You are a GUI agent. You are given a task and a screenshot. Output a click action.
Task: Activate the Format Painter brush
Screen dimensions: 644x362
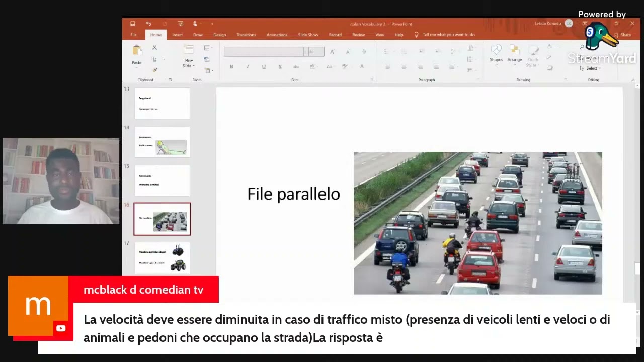(x=154, y=70)
